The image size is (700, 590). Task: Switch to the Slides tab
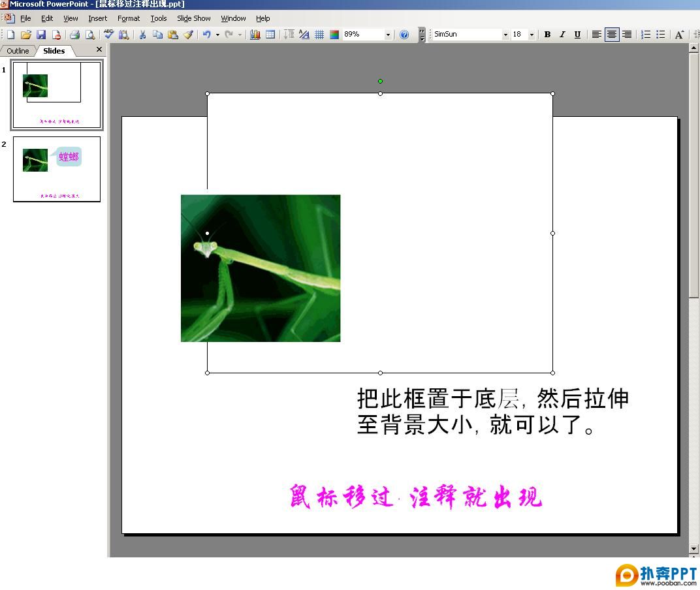[x=54, y=51]
